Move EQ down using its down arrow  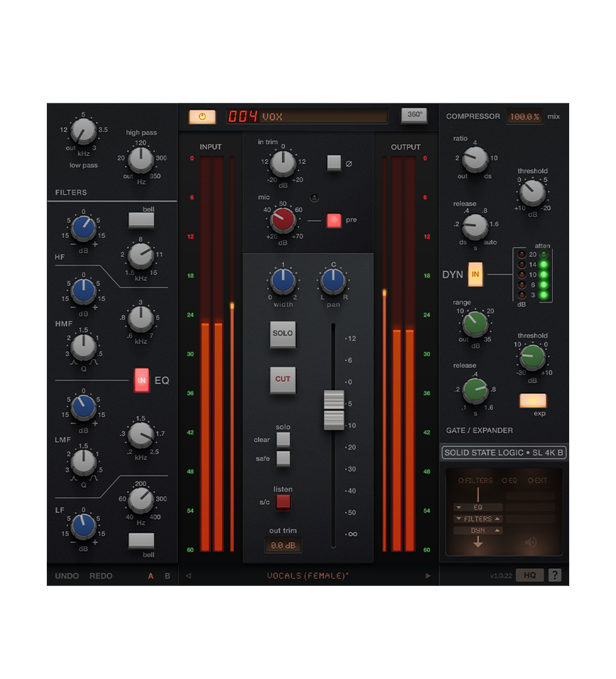[x=458, y=508]
